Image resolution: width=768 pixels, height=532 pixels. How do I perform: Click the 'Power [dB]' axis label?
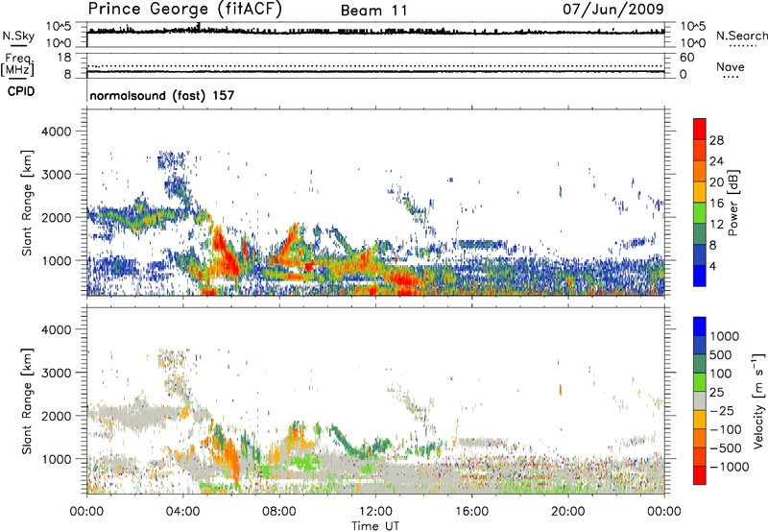click(732, 203)
